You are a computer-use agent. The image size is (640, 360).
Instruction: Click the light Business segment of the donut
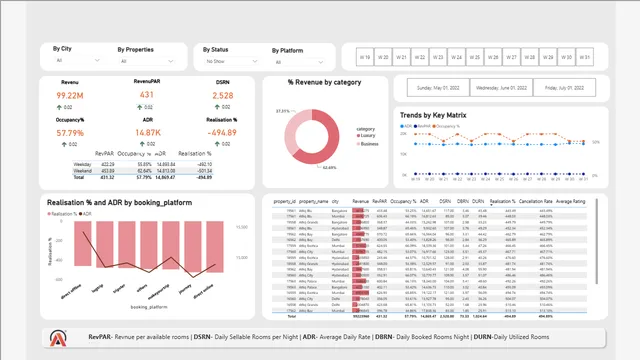(x=291, y=131)
